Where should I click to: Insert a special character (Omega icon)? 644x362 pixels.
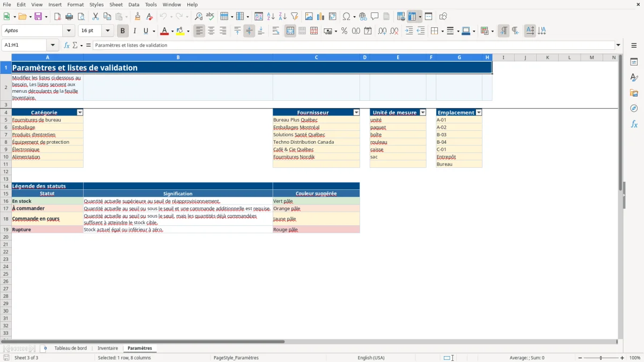pyautogui.click(x=346, y=17)
